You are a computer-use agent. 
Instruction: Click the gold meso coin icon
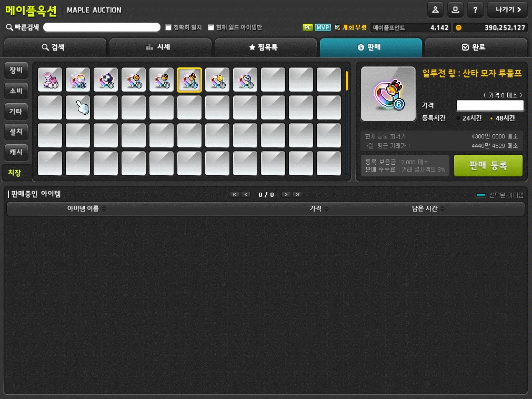coord(458,27)
